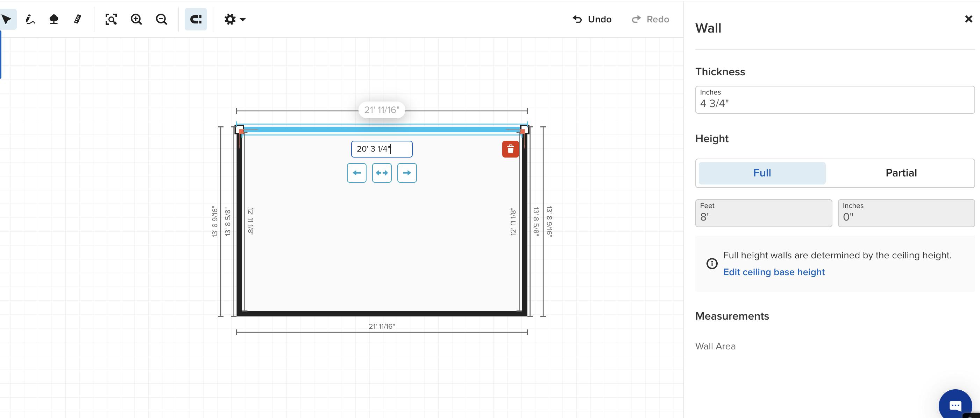Click right interior 12' 11 1/8" dimension
The image size is (980, 418).
pyautogui.click(x=513, y=222)
